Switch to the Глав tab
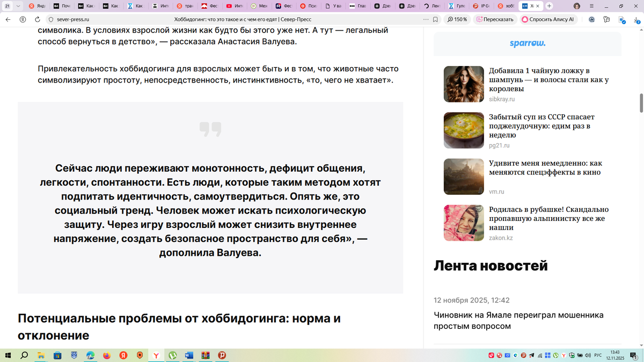 point(357,6)
